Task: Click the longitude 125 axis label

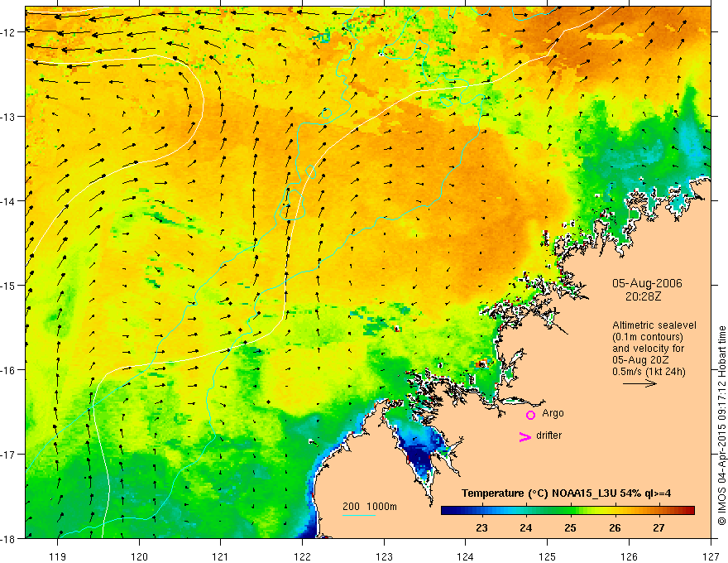Action: click(548, 556)
